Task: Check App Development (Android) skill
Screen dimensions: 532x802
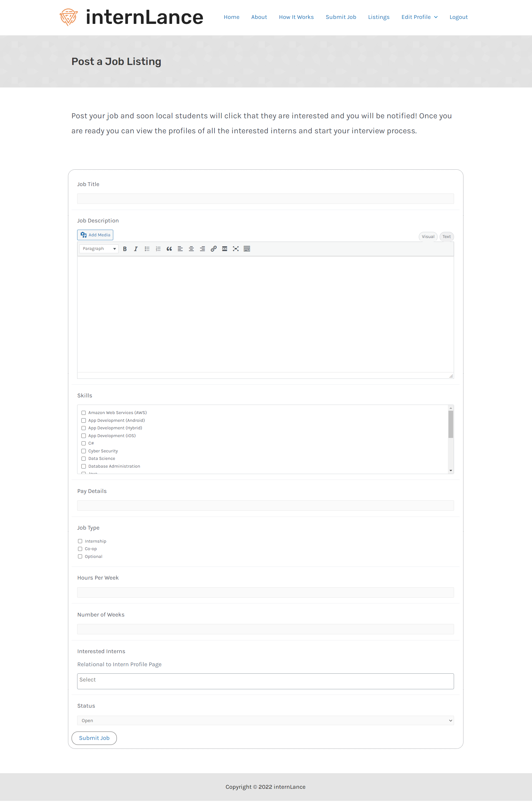Action: click(x=84, y=421)
